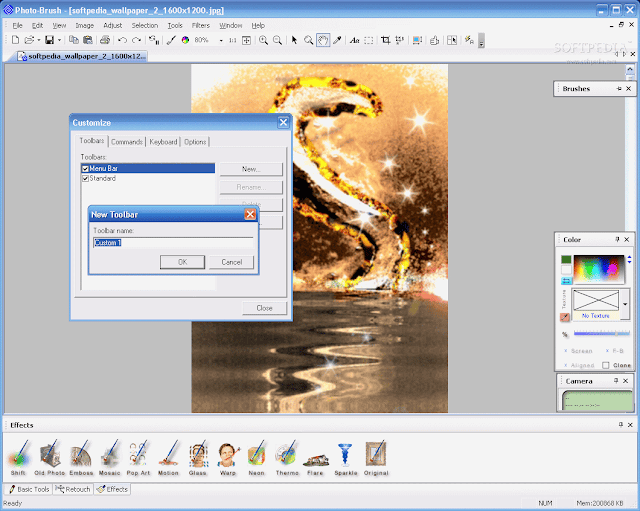Click the Open file folder icon
Screen dimensions: 640x511
pos(29,40)
